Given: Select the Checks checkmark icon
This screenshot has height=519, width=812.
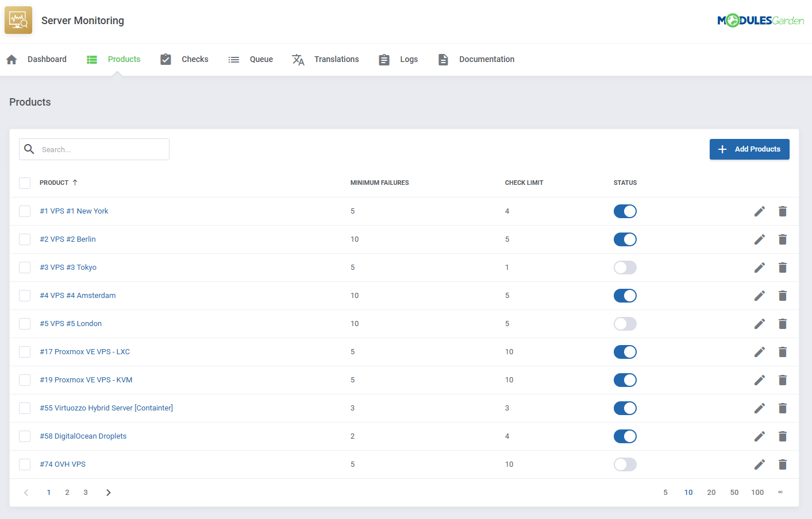Looking at the screenshot, I should [166, 59].
